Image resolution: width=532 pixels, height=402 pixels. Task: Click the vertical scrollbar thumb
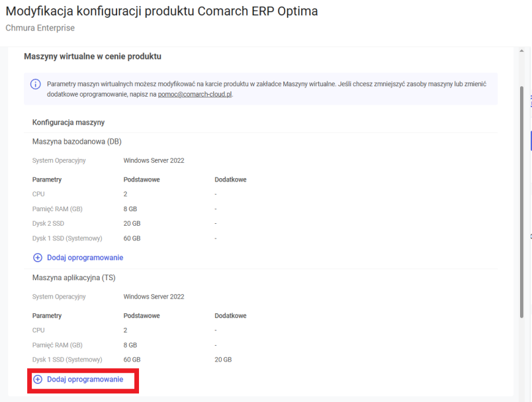521,202
